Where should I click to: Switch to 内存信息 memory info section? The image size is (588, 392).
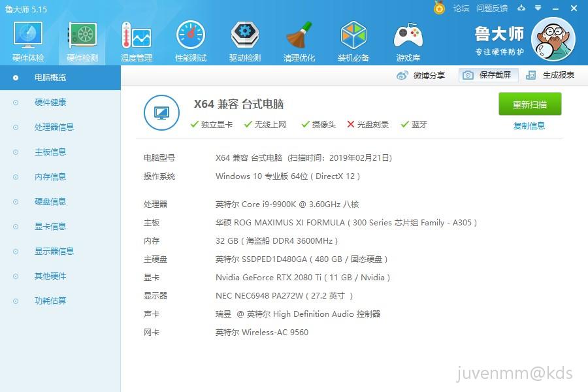51,176
